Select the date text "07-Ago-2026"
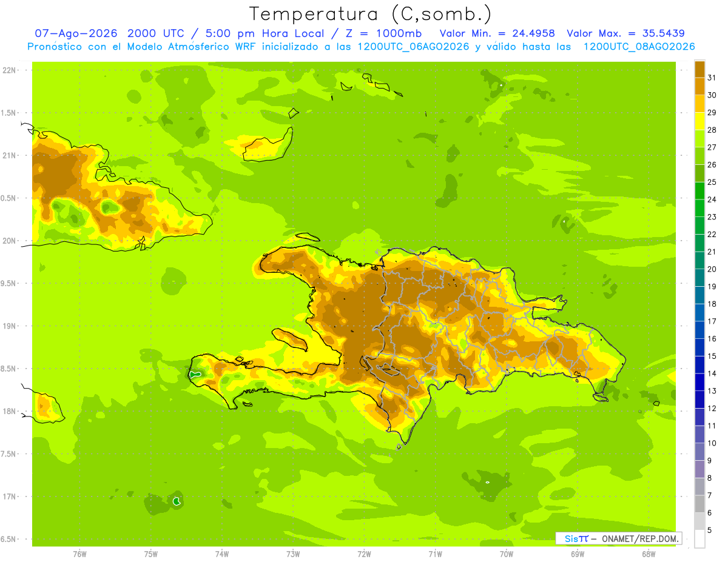Screen dimensions: 728x562 [76, 33]
